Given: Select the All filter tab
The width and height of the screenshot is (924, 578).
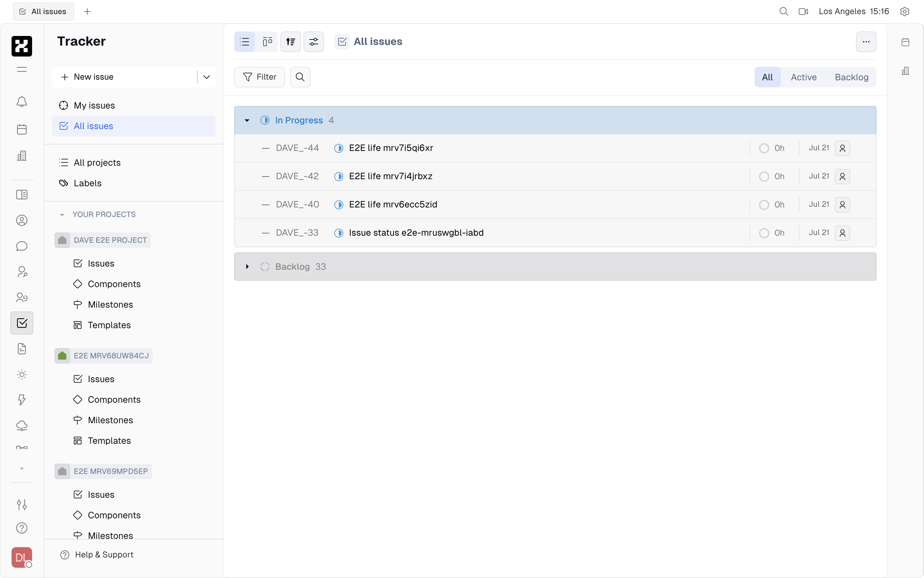Looking at the screenshot, I should [767, 77].
